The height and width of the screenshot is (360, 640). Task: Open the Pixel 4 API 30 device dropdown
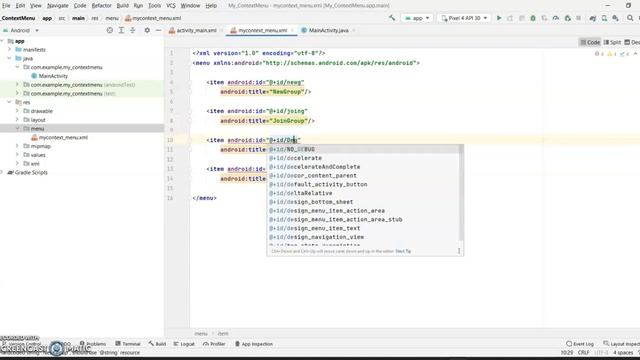click(x=464, y=18)
